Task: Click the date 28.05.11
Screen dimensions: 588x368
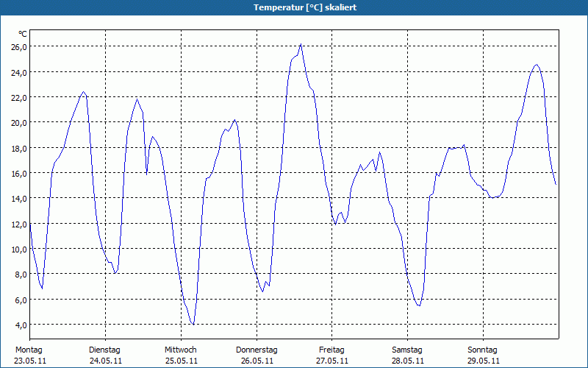Action: (408, 361)
